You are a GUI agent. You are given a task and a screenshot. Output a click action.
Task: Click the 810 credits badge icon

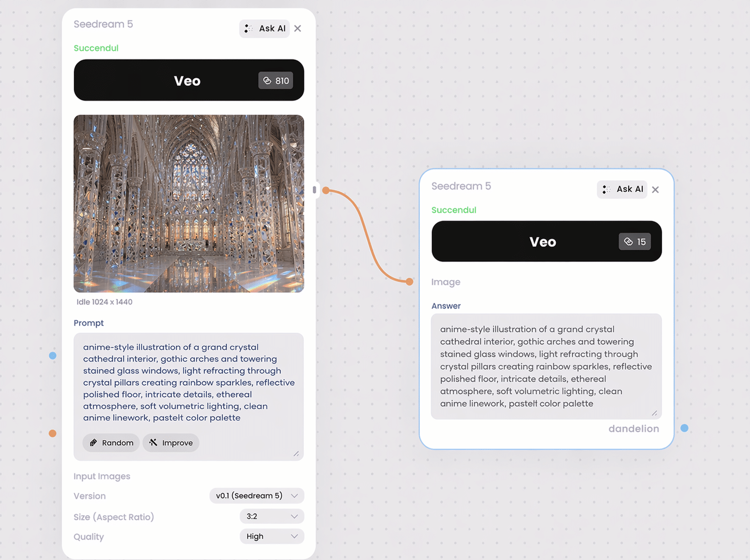pos(267,81)
